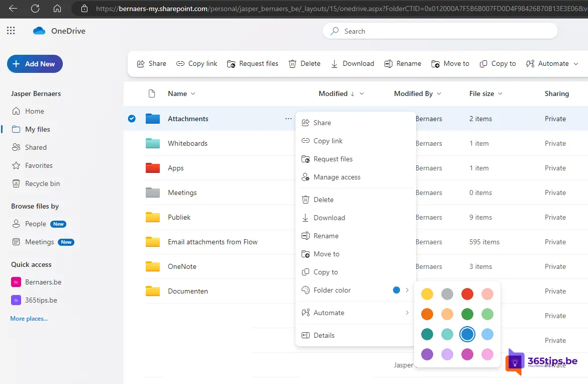Uncheck the Attachments folder selection circle

[132, 119]
